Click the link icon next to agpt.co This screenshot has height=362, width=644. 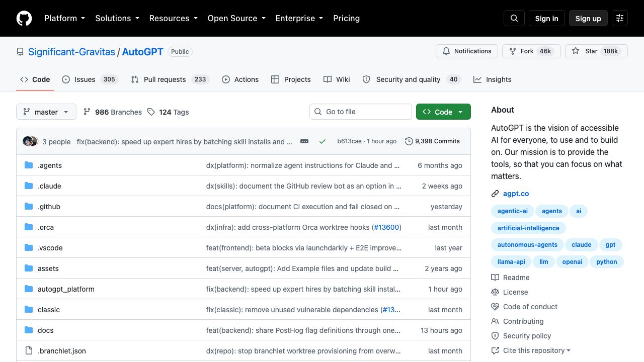pos(495,194)
